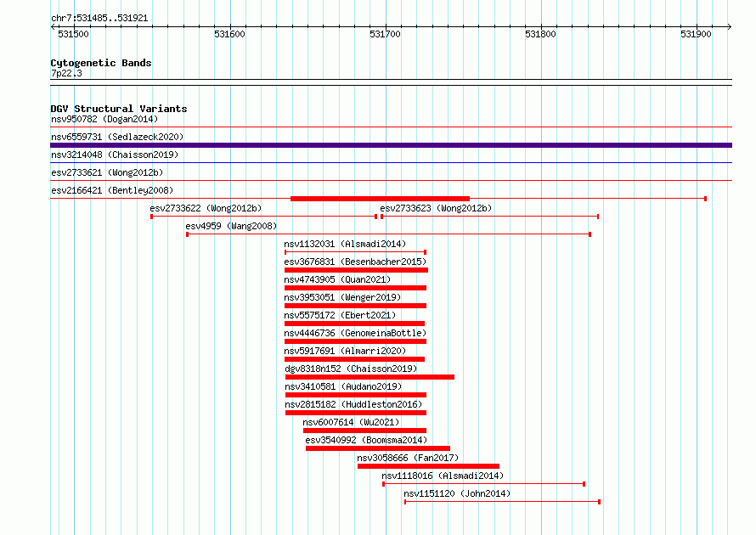Click the Cytogenetic Bands track title
The width and height of the screenshot is (756, 535).
(101, 63)
